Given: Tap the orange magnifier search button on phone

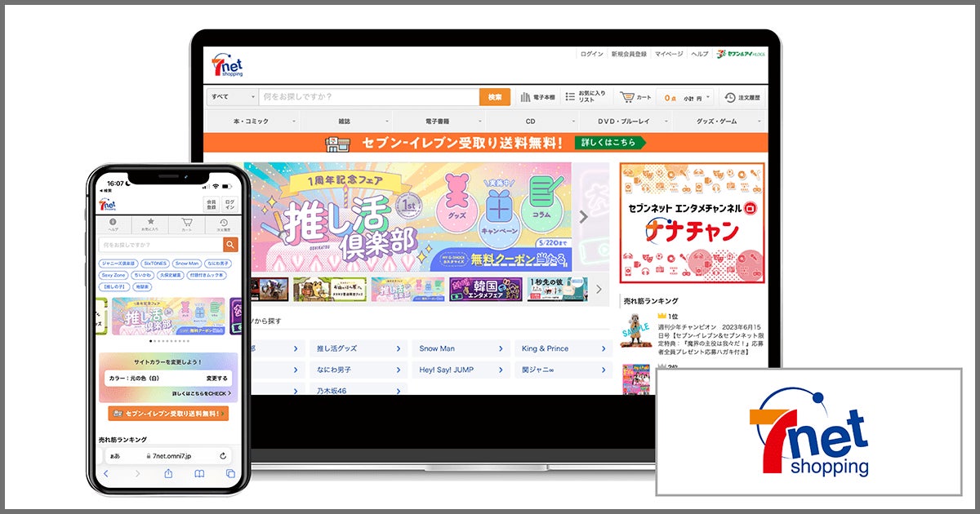Looking at the screenshot, I should click(x=230, y=245).
